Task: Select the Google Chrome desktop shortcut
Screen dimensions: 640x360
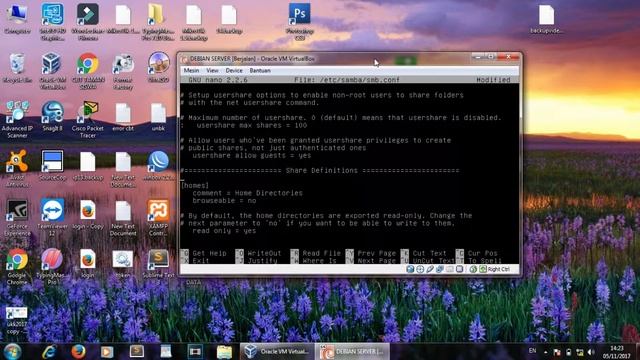Action: (17, 266)
